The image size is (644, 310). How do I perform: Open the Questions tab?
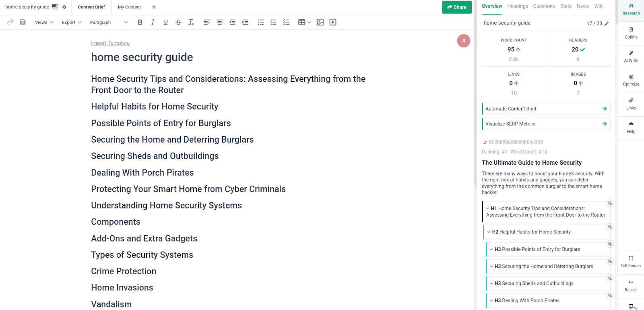click(544, 6)
